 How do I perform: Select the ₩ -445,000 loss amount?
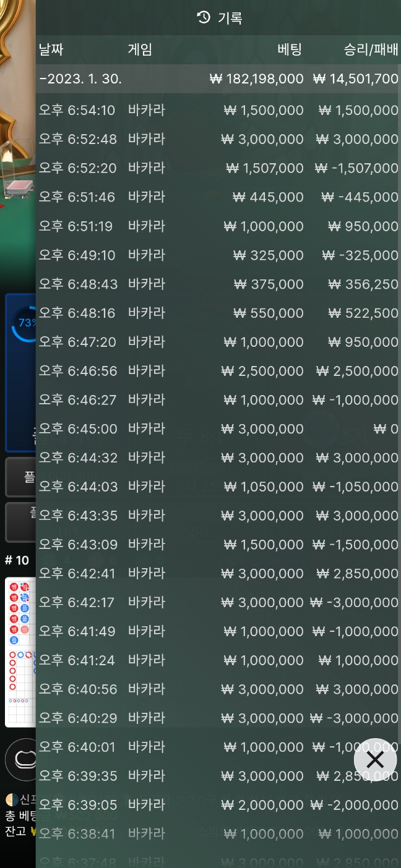pyautogui.click(x=360, y=197)
